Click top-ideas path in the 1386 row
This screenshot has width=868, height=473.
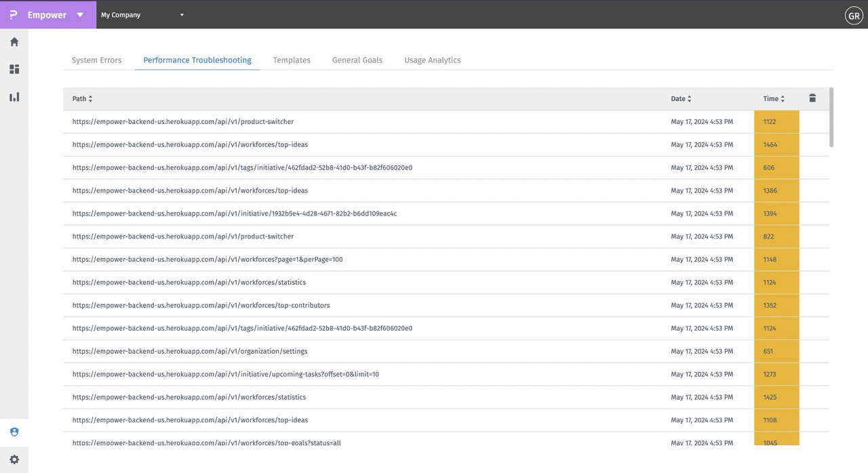[190, 191]
